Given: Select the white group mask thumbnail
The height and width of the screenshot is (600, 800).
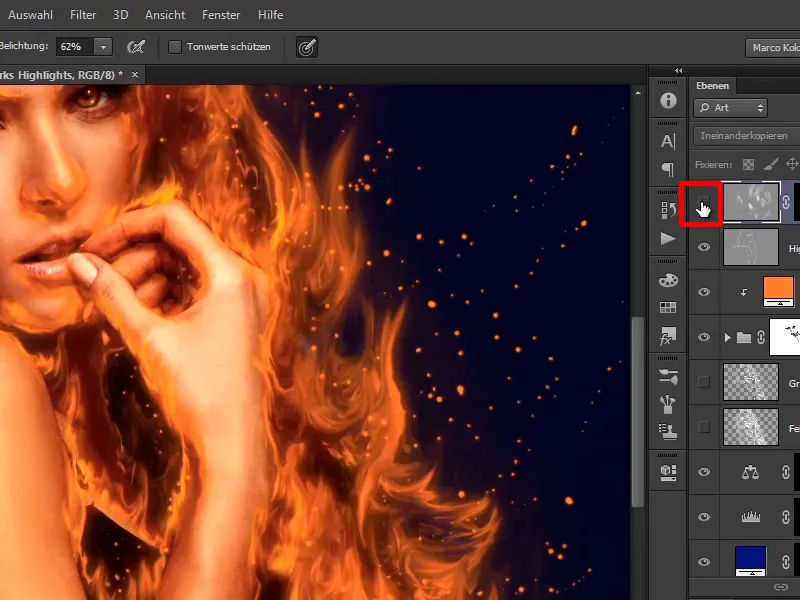Looking at the screenshot, I should click(785, 337).
